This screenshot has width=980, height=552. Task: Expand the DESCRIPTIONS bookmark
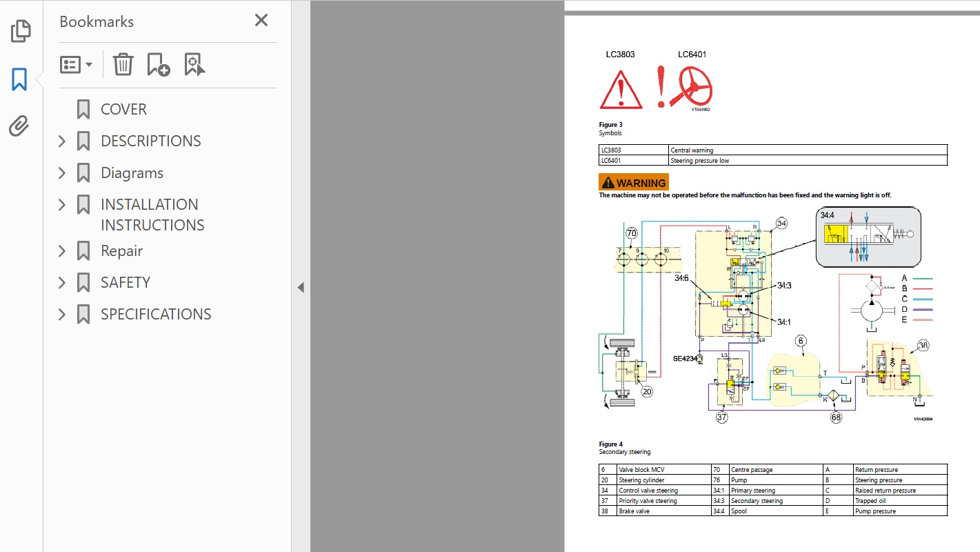[x=62, y=141]
